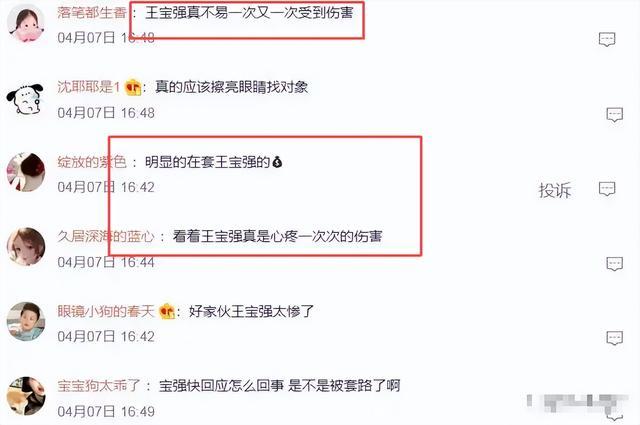Open 眼镜小狗的春天 username link

click(106, 311)
